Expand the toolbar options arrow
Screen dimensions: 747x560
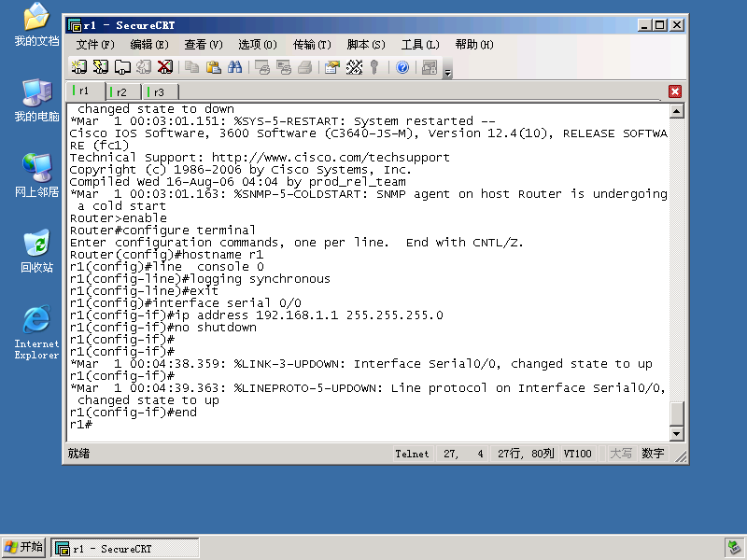coord(447,73)
